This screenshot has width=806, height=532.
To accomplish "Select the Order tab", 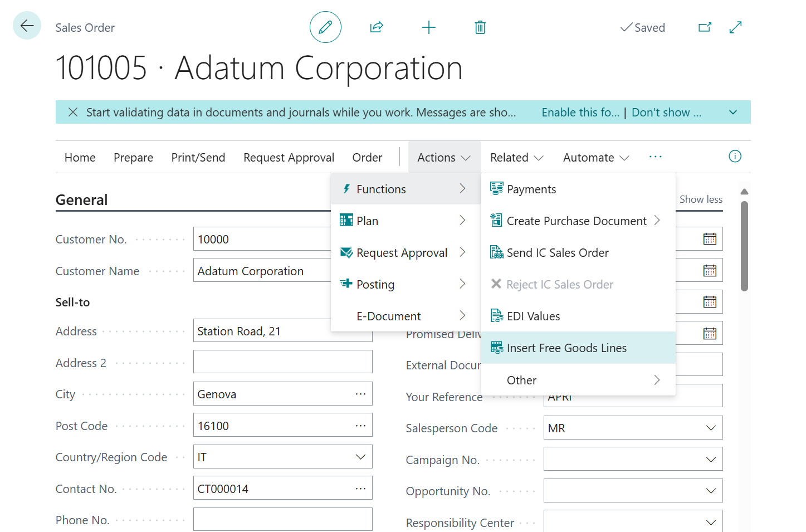I will 367,158.
